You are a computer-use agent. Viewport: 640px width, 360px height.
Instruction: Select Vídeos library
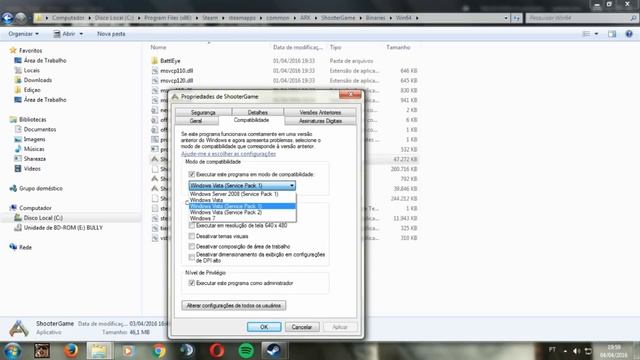32,169
